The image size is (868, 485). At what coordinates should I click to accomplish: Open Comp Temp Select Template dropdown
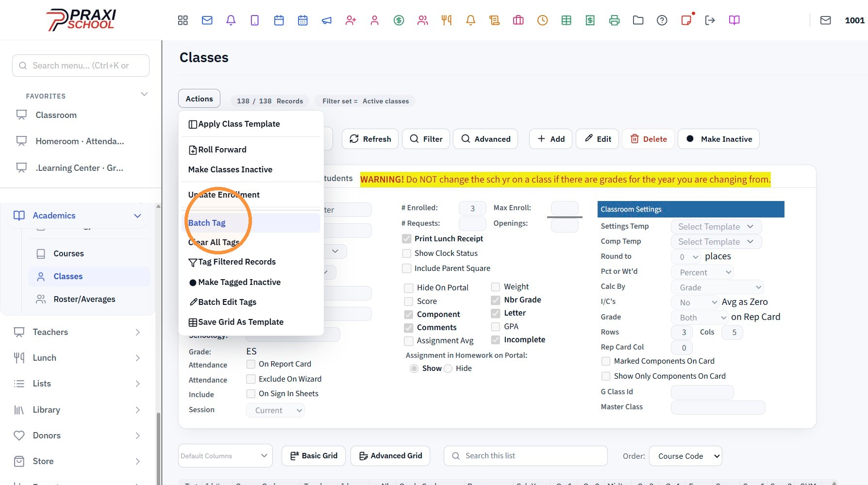pyautogui.click(x=717, y=242)
